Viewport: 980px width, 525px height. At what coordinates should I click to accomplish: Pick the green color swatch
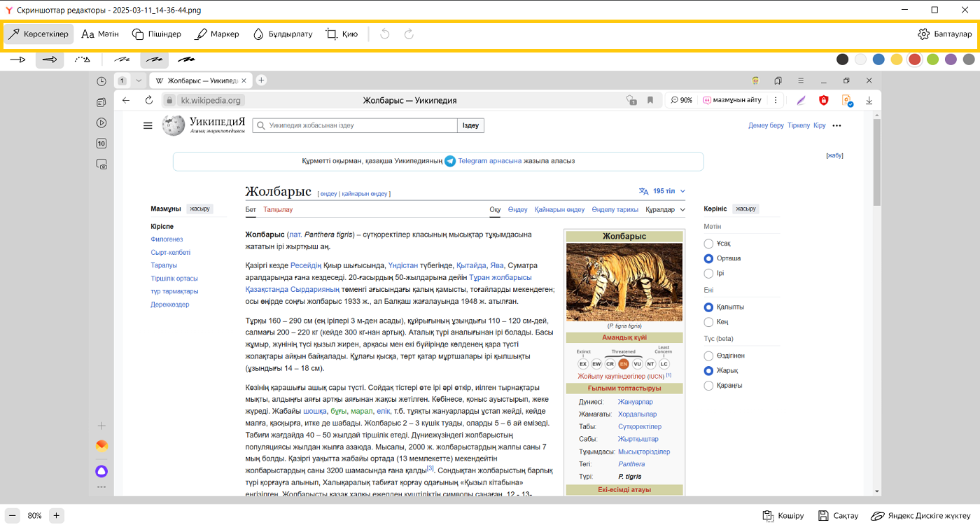tap(932, 59)
